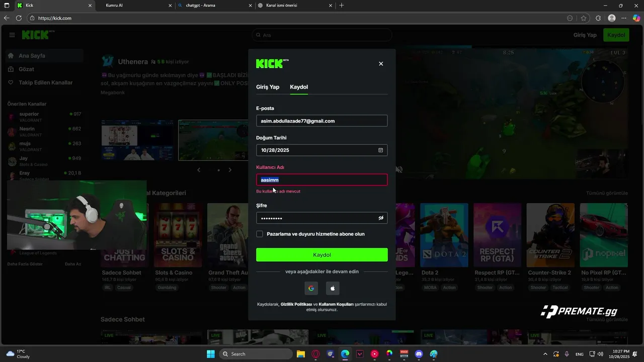Go back in browser history
Screen dimensions: 644x362
7,18
